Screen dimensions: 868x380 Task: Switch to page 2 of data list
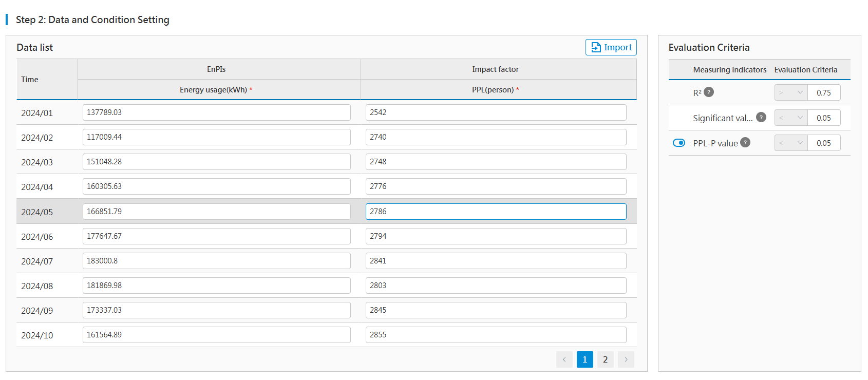tap(605, 359)
